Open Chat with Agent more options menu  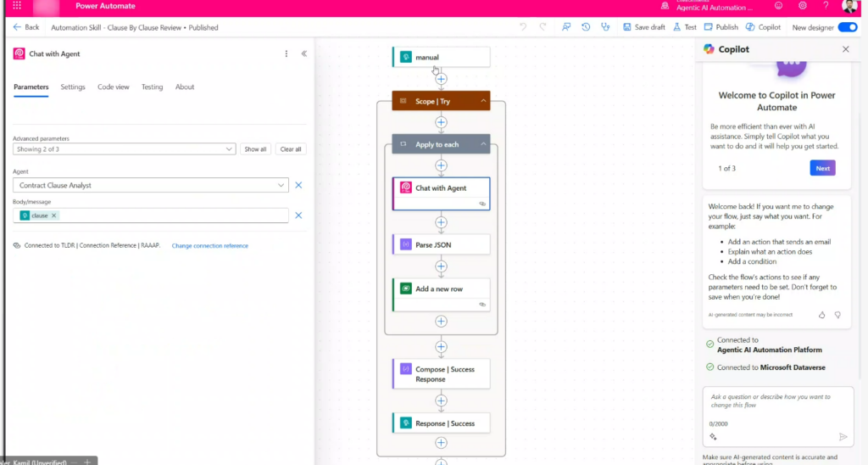[287, 53]
